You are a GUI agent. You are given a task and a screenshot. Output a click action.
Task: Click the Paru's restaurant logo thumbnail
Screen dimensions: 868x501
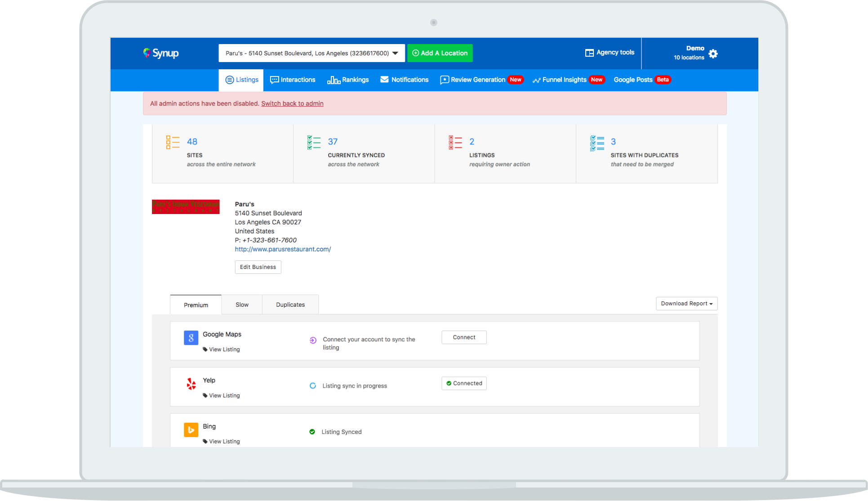pos(186,207)
